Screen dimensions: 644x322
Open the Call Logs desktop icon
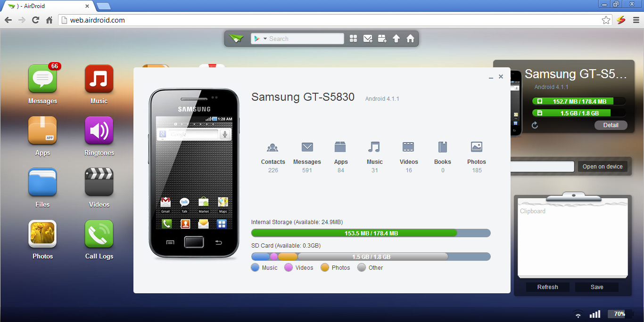[99, 234]
